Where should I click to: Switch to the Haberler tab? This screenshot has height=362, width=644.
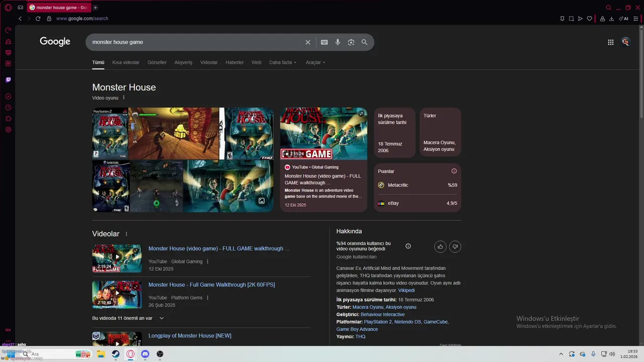(234, 62)
